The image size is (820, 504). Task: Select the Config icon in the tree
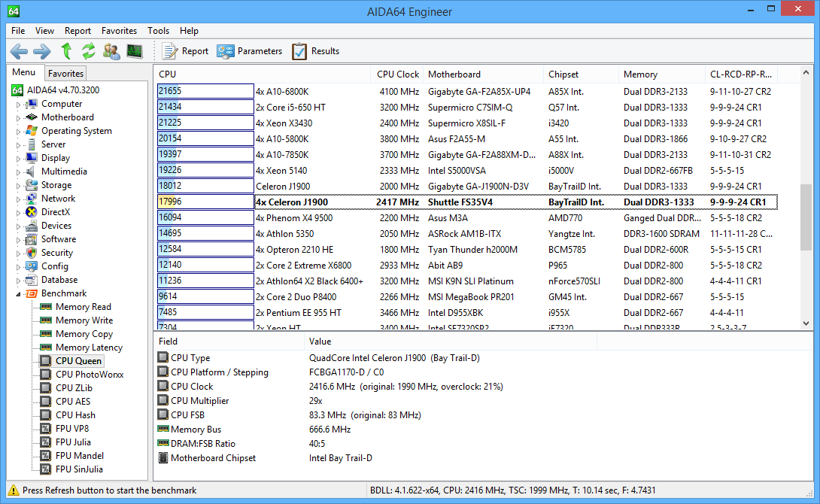tap(32, 266)
